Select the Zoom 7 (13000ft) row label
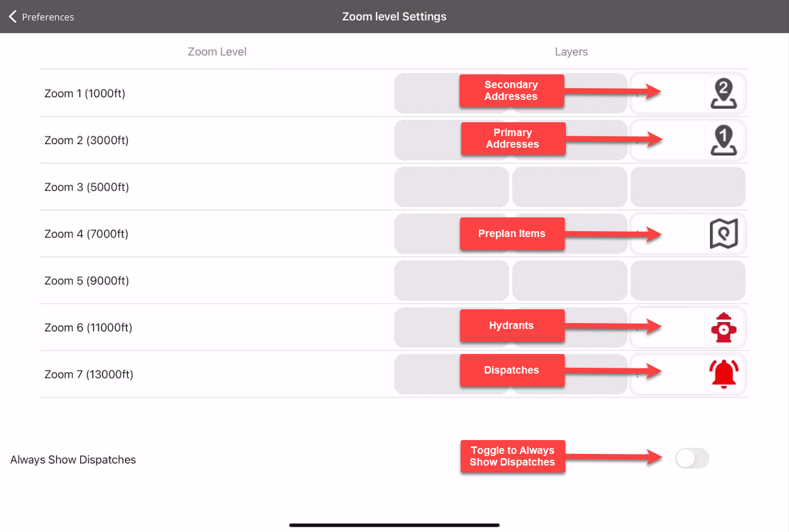Viewport: 789px width, 532px height. pos(89,374)
